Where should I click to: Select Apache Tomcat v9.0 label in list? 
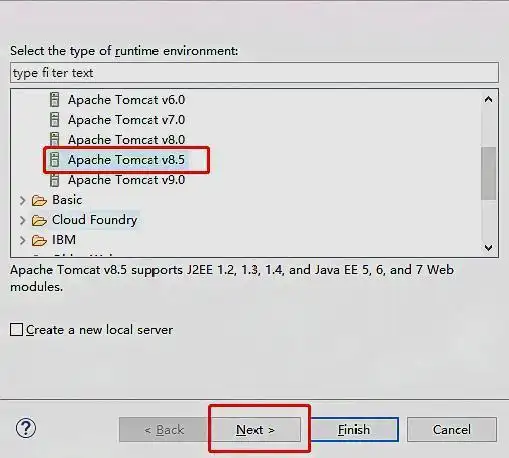(x=126, y=180)
